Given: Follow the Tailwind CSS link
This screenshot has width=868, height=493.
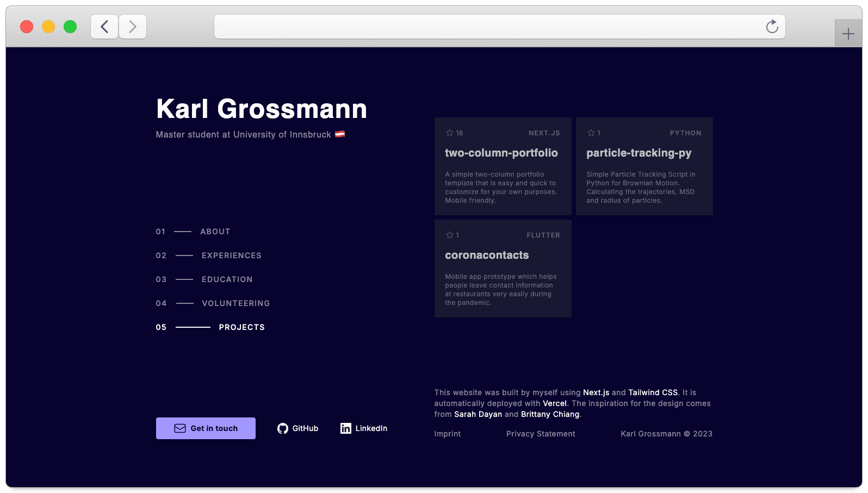Looking at the screenshot, I should click(653, 392).
